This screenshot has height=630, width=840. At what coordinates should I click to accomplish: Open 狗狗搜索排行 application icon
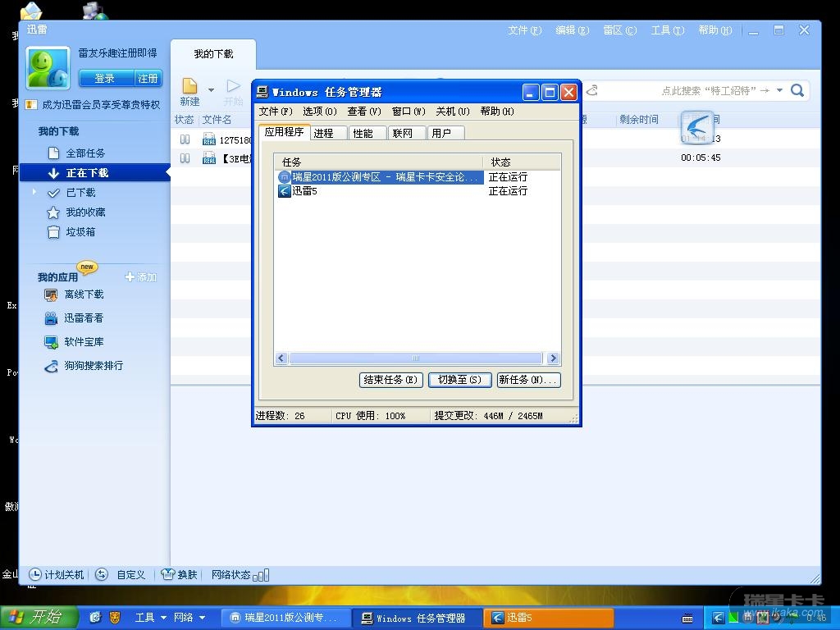click(51, 366)
